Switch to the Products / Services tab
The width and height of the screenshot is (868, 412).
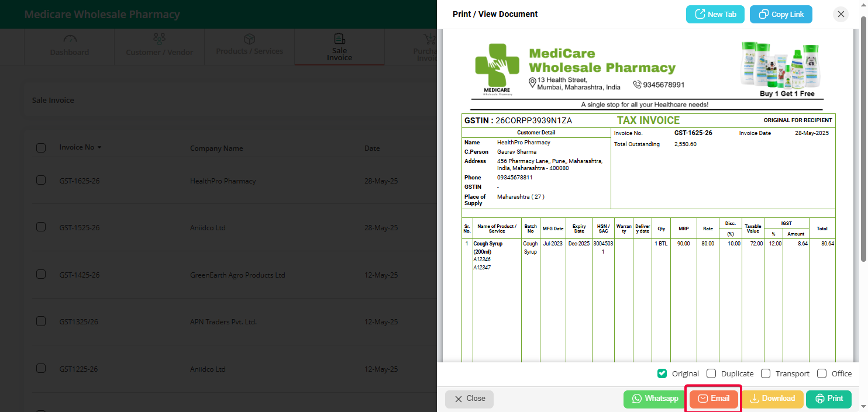tap(250, 46)
